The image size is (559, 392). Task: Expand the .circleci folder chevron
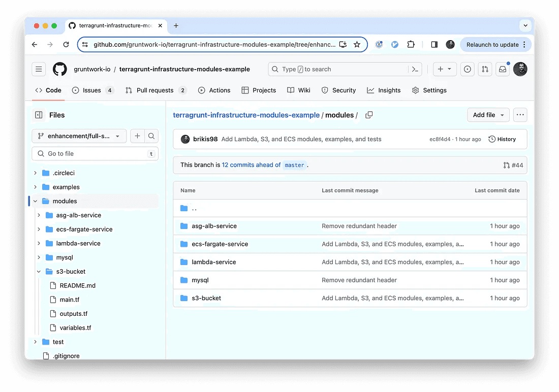(x=35, y=173)
